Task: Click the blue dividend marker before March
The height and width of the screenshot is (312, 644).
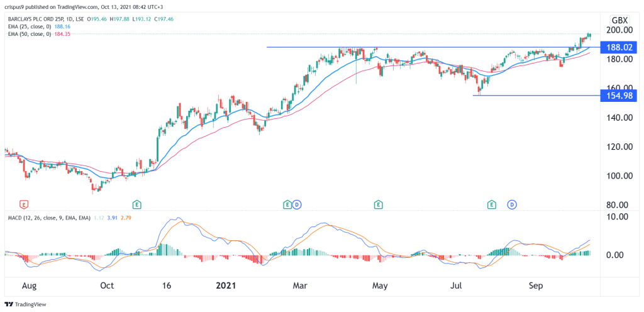Action: click(x=296, y=204)
